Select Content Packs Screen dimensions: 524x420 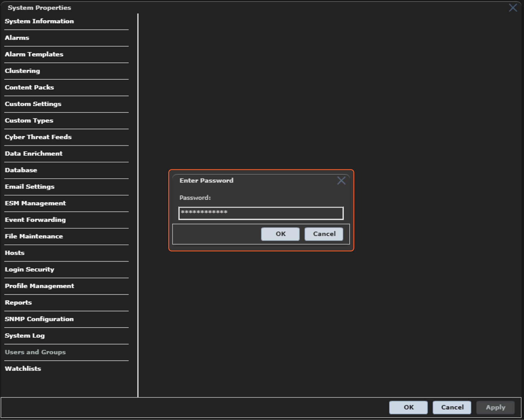click(x=30, y=87)
